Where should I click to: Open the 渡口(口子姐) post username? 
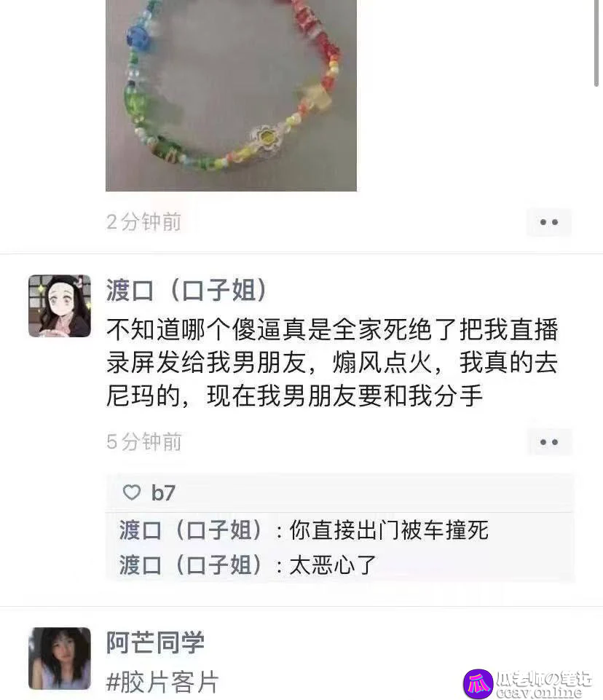pyautogui.click(x=186, y=290)
